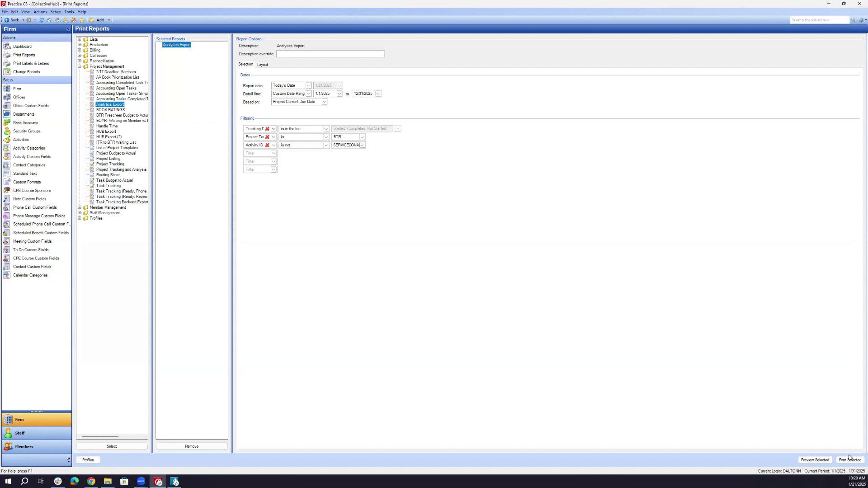
Task: Expand the Staff Management folder
Action: (80, 213)
